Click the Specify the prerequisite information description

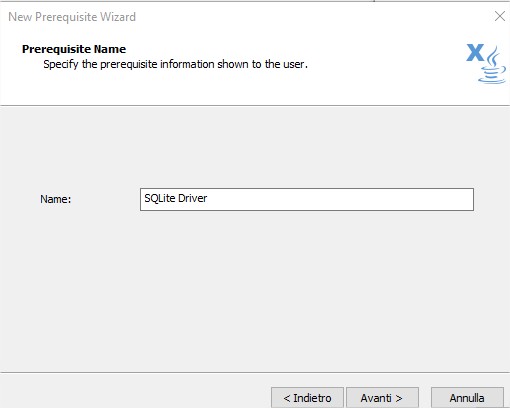(175, 64)
